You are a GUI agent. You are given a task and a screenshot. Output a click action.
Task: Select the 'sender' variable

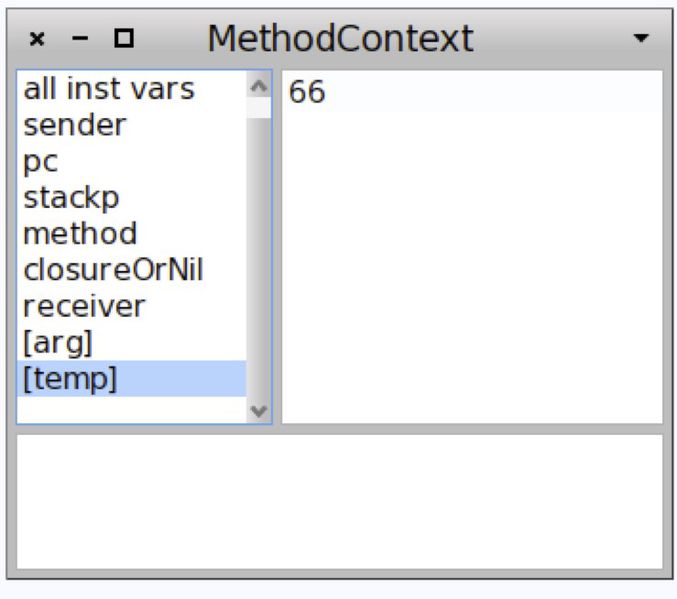point(75,126)
